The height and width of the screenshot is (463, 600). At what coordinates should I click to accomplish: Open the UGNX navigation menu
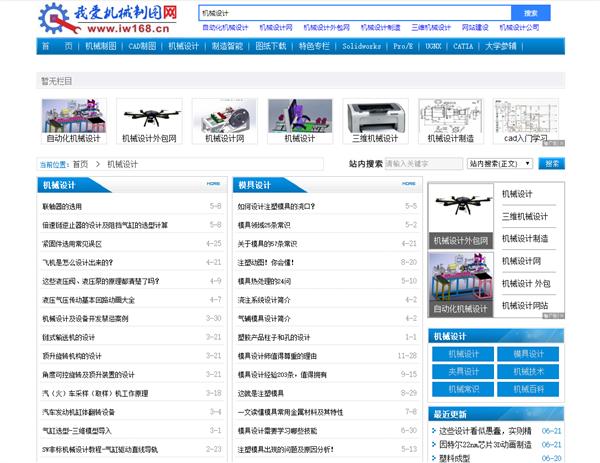[433, 46]
